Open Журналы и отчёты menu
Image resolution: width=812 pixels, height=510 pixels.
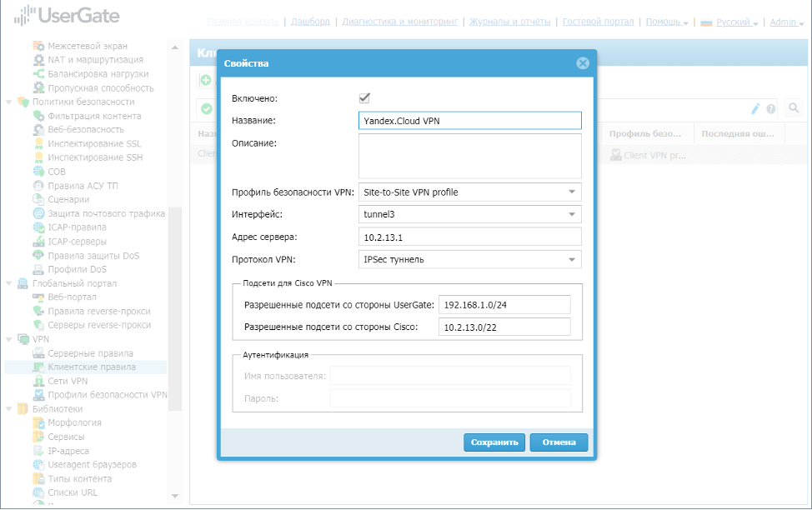[510, 22]
